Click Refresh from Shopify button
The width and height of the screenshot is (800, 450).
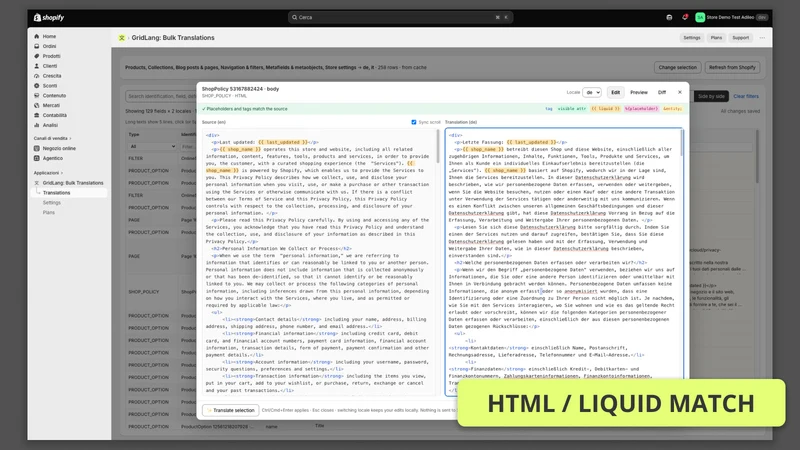[x=732, y=67]
